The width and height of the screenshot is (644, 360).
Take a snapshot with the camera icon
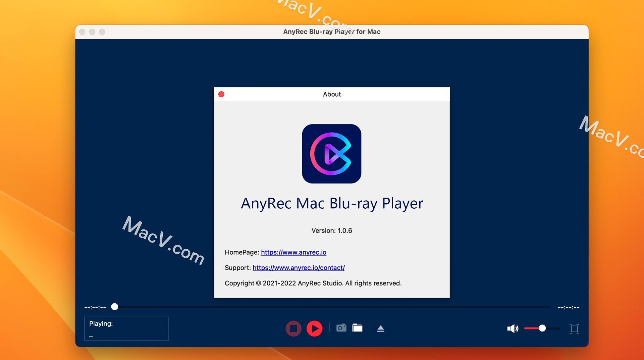click(x=341, y=328)
